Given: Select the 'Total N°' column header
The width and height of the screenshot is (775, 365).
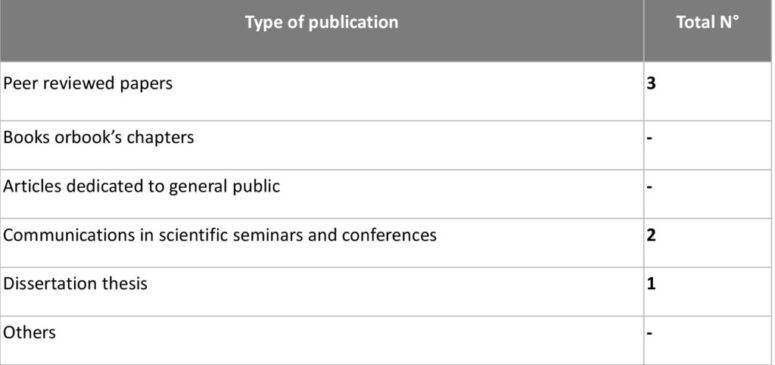Looking at the screenshot, I should pyautogui.click(x=708, y=31).
